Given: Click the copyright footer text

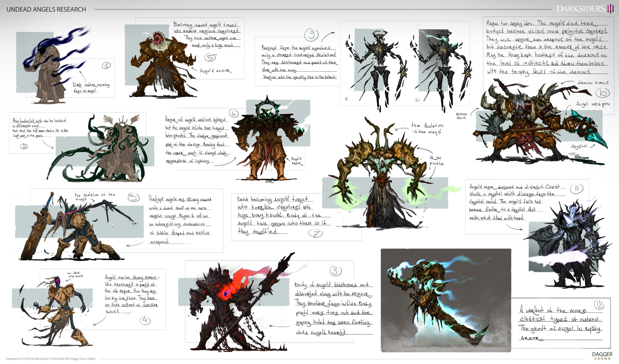Looking at the screenshot, I should 51,359.
